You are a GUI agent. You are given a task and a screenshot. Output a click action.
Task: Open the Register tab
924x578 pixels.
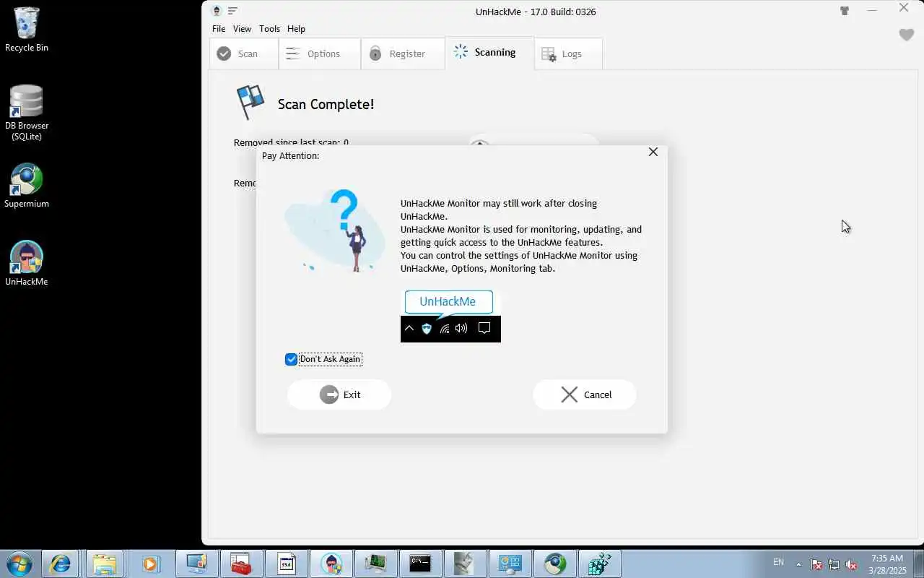pyautogui.click(x=403, y=53)
